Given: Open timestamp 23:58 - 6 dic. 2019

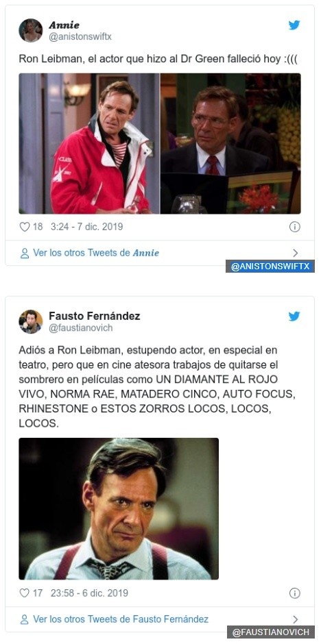Looking at the screenshot, I should pos(90,593).
